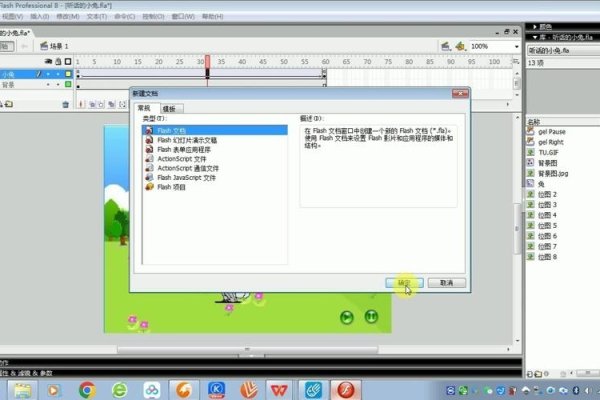The height and width of the screenshot is (400, 600).
Task: Select the 背景 layer
Action: 8,85
